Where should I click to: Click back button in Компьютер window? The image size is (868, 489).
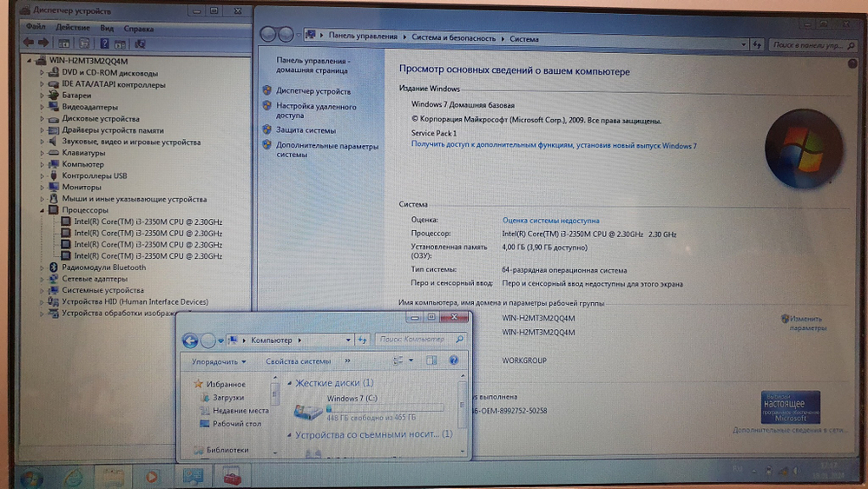click(x=190, y=340)
